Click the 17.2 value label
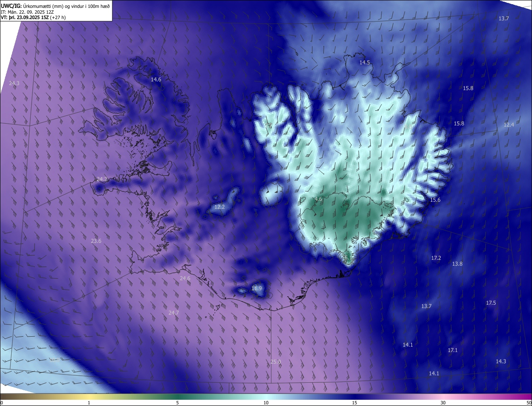The image size is (532, 406). pyautogui.click(x=436, y=258)
